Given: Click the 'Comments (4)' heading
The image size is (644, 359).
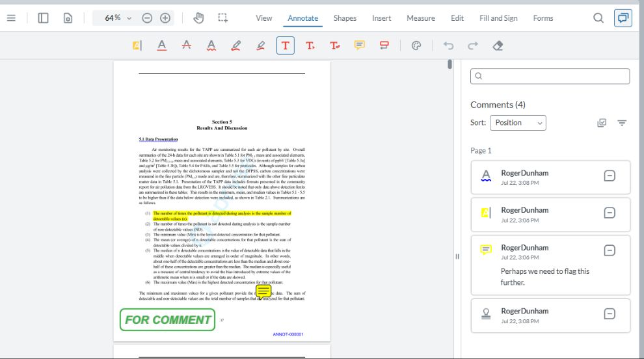Looking at the screenshot, I should tap(498, 105).
